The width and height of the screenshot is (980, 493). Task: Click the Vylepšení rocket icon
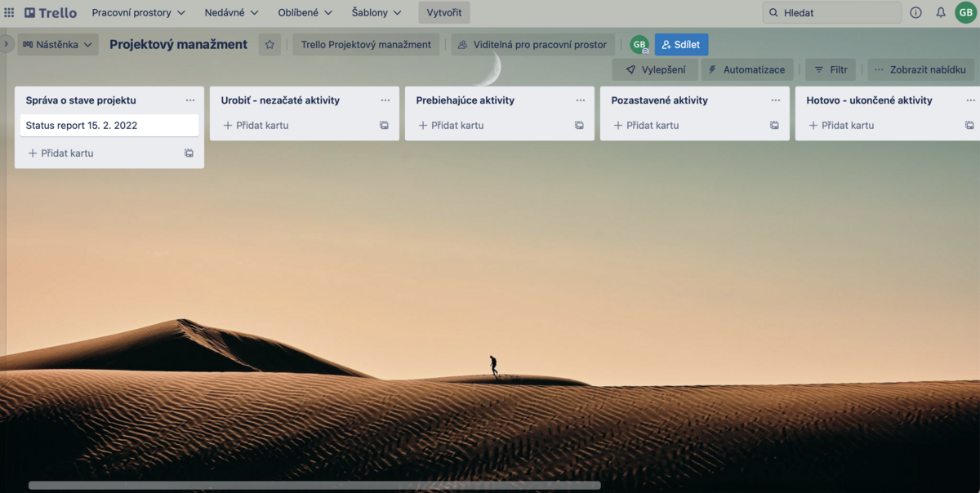[x=629, y=70]
